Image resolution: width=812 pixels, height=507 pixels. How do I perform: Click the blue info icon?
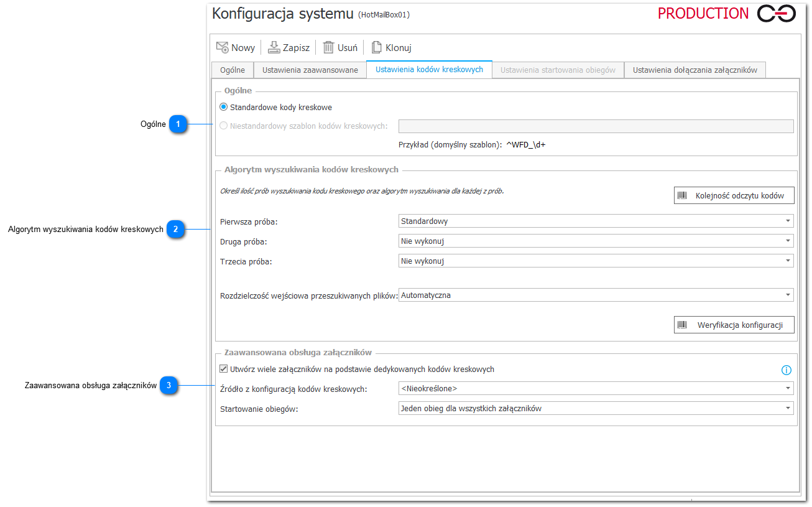pos(787,370)
